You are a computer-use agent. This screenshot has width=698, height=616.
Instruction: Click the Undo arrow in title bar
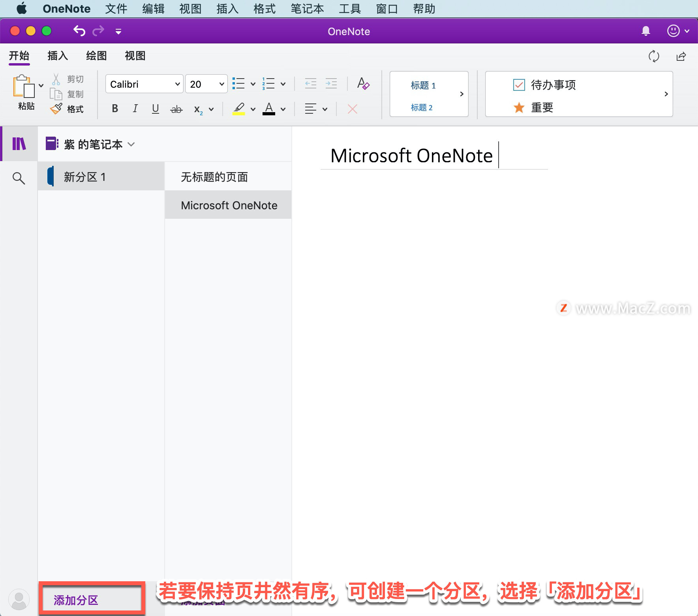point(79,31)
